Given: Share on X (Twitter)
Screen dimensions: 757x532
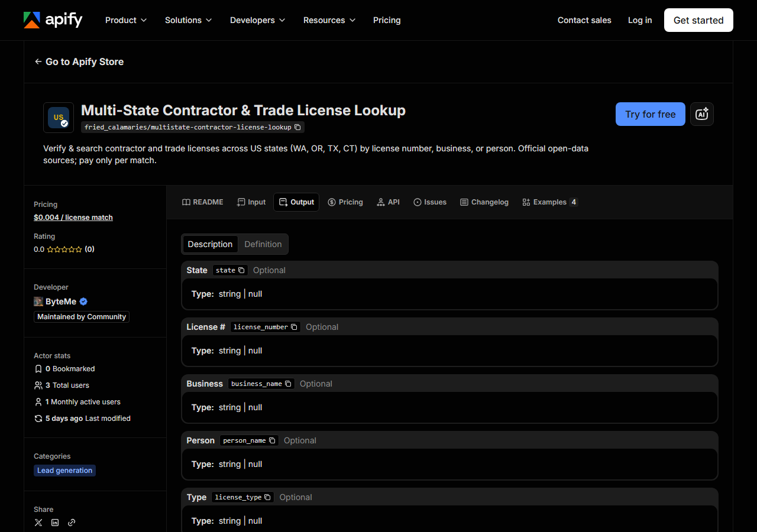Looking at the screenshot, I should 38,523.
